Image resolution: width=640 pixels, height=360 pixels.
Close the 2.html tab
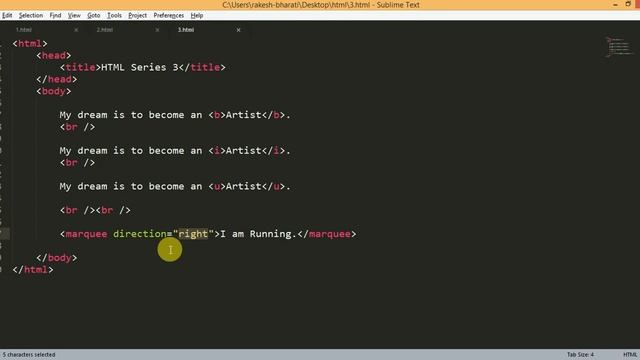click(157, 30)
